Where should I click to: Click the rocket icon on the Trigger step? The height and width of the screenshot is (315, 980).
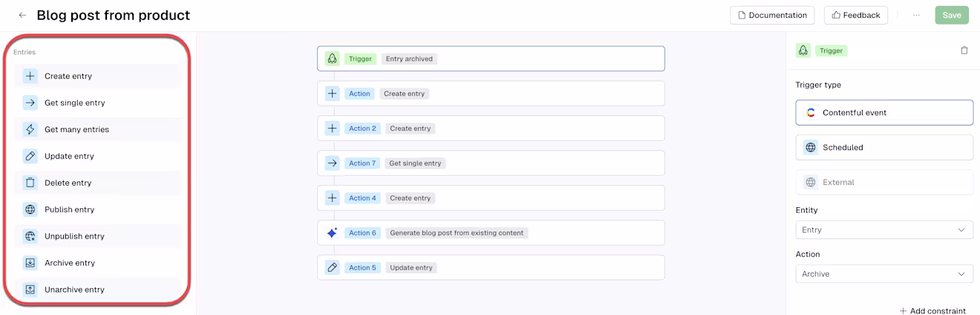(x=332, y=59)
